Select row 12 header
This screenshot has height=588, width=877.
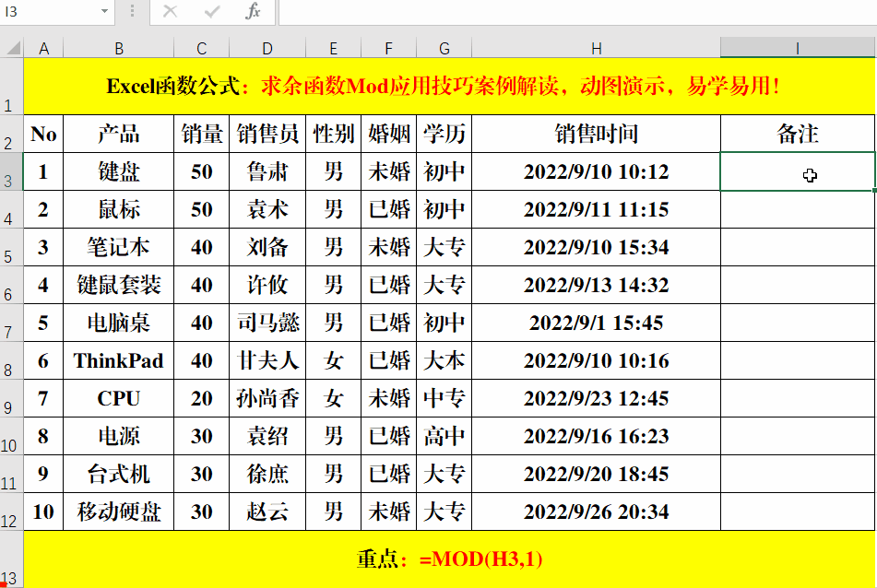[x=11, y=512]
